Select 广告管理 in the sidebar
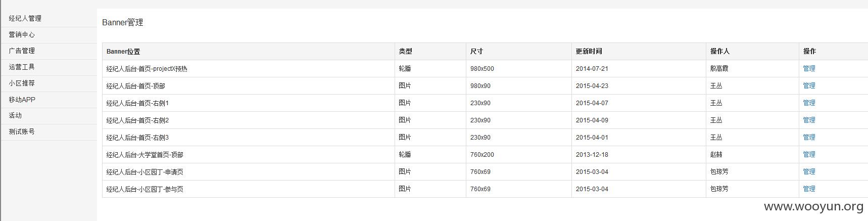Viewport: 868px width, 221px height. tap(22, 51)
